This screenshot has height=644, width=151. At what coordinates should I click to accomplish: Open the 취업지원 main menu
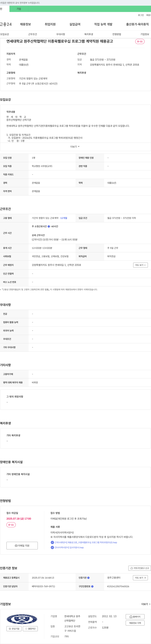[50, 24]
